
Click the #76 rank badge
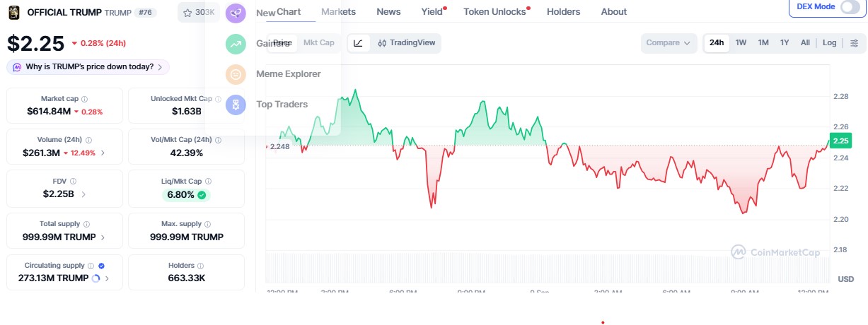point(144,12)
